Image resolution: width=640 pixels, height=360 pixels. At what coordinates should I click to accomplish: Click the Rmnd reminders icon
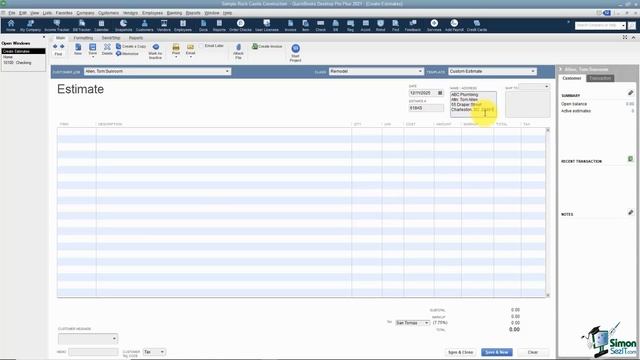(380, 25)
